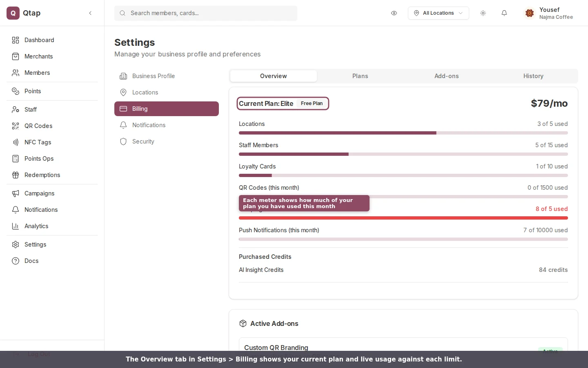Click the Campaigns megaphone icon
Screen dimensions: 588x368
click(x=16, y=193)
